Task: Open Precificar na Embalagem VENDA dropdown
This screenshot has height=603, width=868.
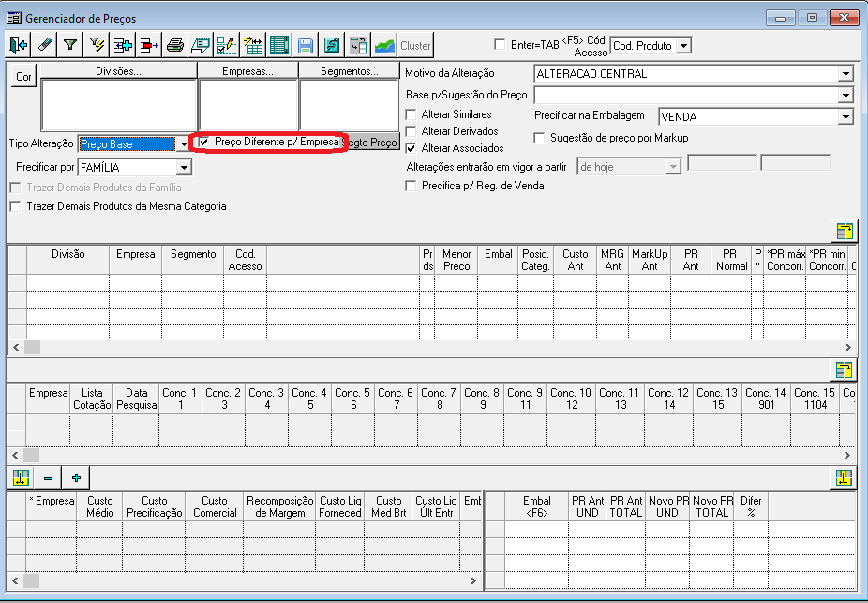Action: [846, 117]
